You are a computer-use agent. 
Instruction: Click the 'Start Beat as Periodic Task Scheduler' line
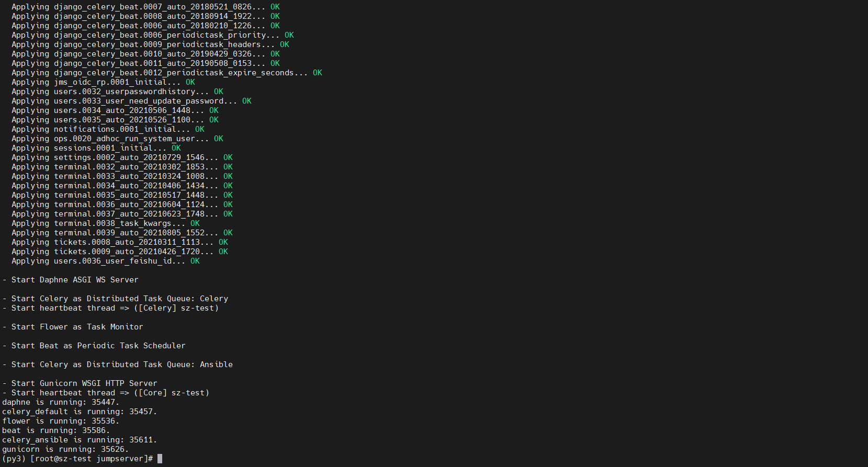[x=94, y=346]
